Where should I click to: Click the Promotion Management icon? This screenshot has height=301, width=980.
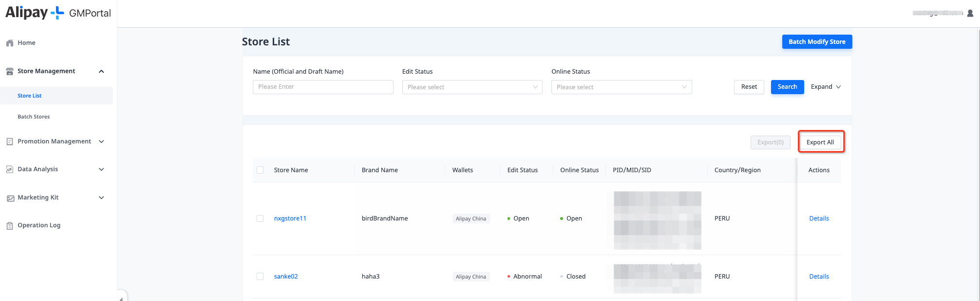tap(9, 141)
